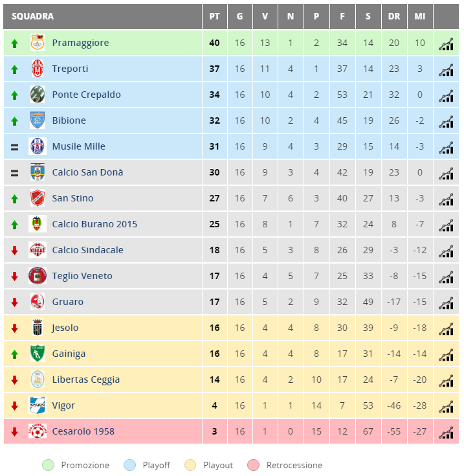Select the San Stino club badge
Screen dimensions: 464x476
pyautogui.click(x=38, y=198)
